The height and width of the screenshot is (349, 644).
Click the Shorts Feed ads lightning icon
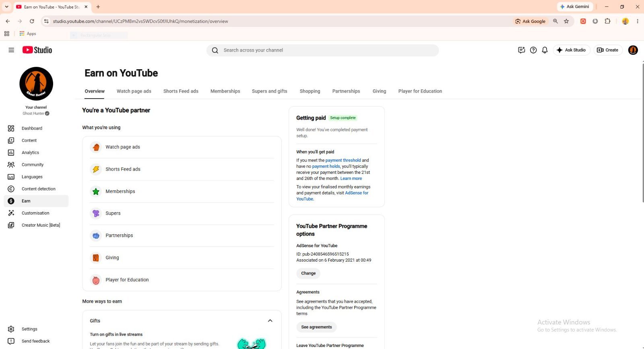tap(96, 169)
